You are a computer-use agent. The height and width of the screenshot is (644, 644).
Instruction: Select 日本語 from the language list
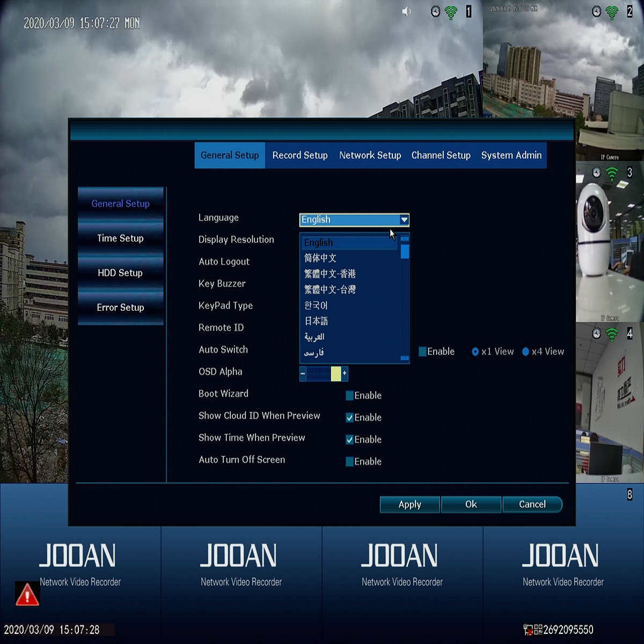tap(317, 320)
